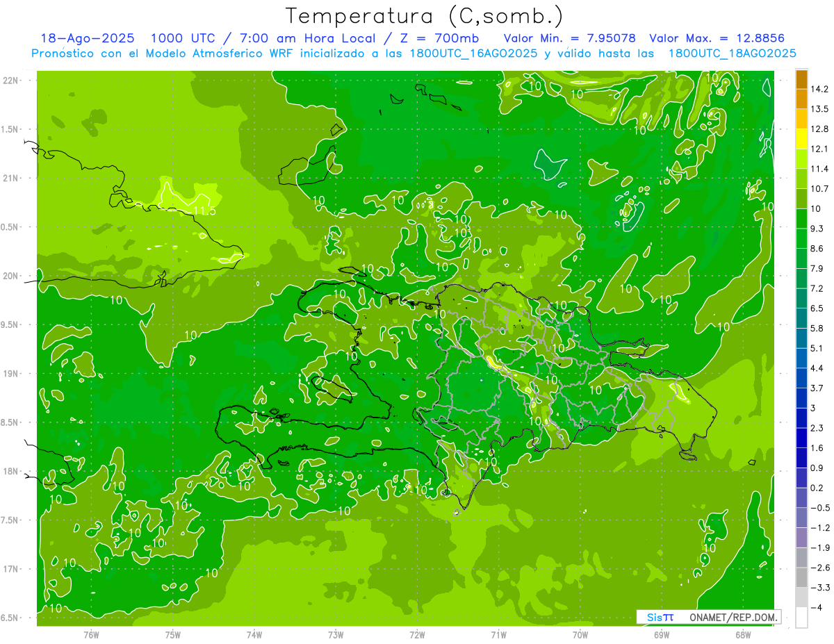Select 'Valor Max. = 12.8856' text

(717, 38)
